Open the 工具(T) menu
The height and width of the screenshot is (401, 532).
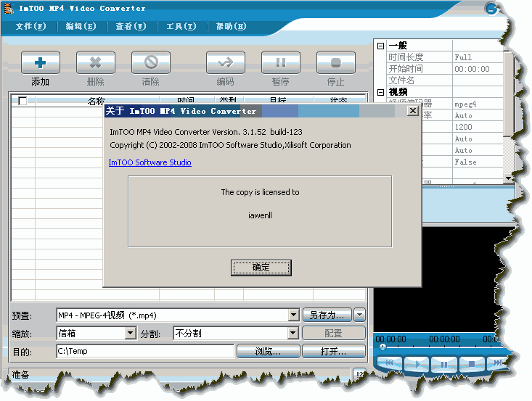point(181,26)
